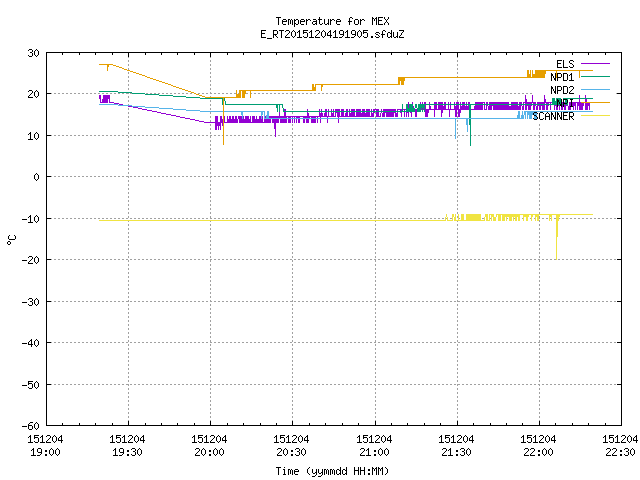Click the orange NPI downward spike after 20:00
The height and width of the screenshot is (480, 640).
coord(223,122)
